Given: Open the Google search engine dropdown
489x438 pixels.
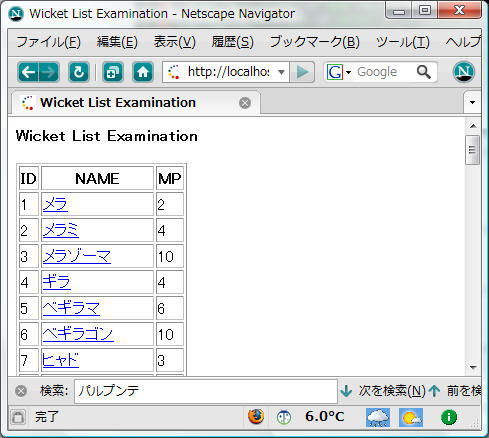Looking at the screenshot, I should pos(348,72).
